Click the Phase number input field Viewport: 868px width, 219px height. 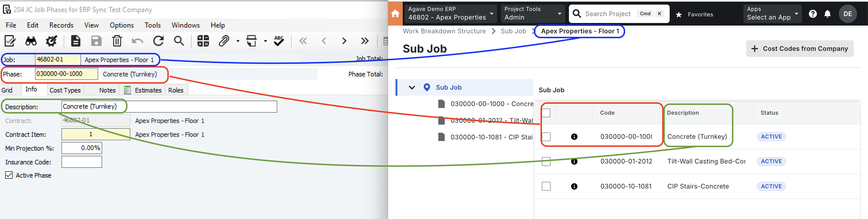click(x=66, y=74)
